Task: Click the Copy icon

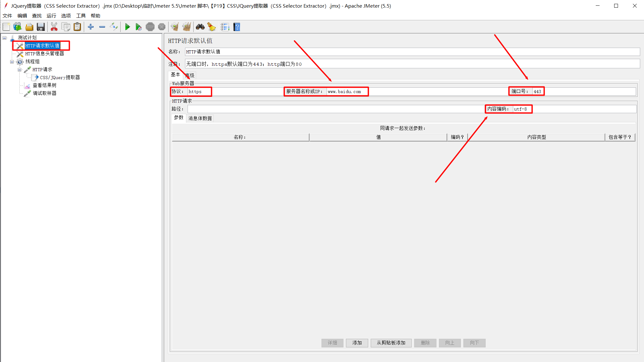Action: tap(66, 27)
